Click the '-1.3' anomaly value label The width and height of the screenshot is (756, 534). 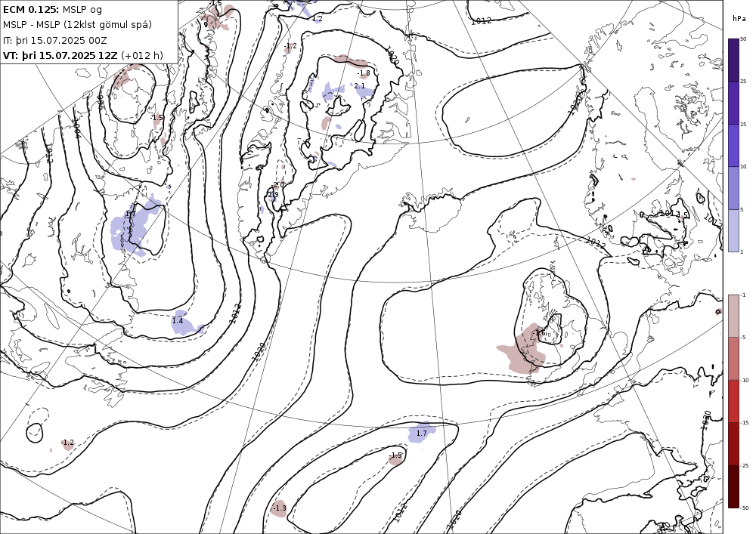coord(279,508)
